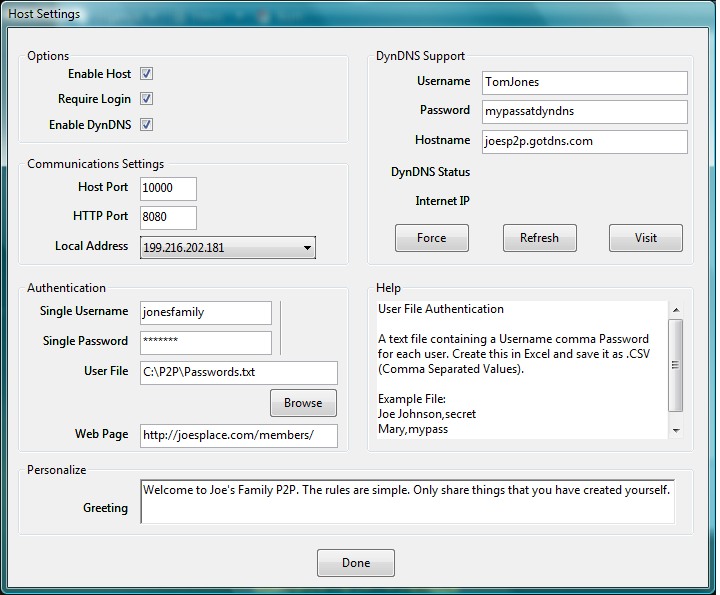720x595 pixels.
Task: Select the Hostname text field
Action: coord(585,142)
